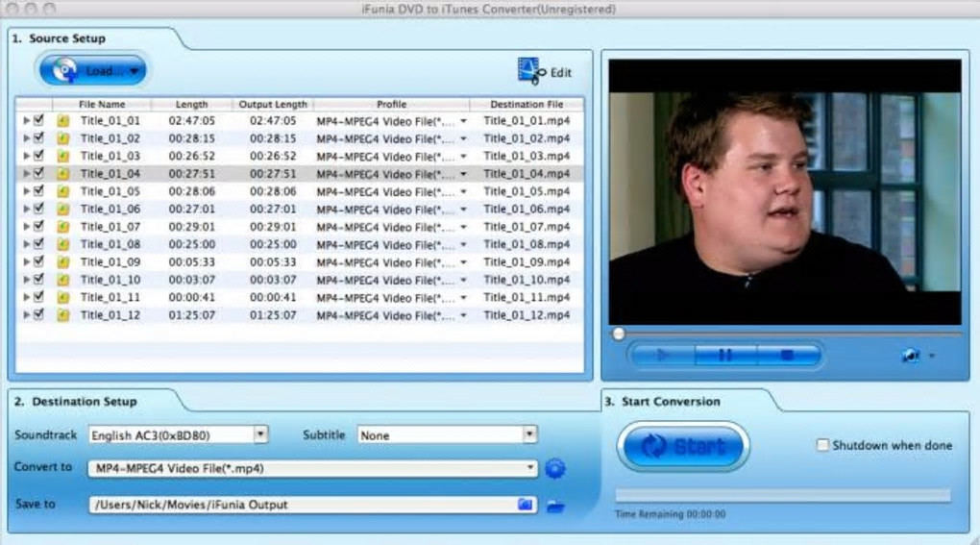Pause the video preview
This screenshot has height=545, width=980.
click(725, 355)
